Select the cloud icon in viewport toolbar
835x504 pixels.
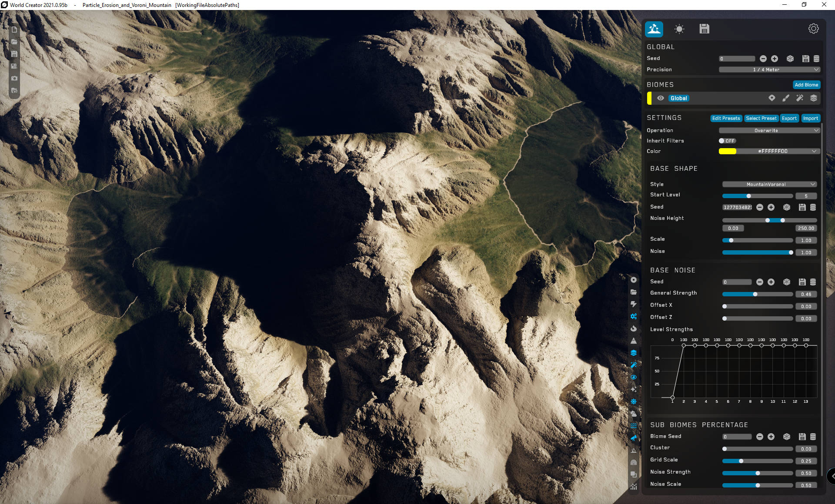click(x=634, y=414)
